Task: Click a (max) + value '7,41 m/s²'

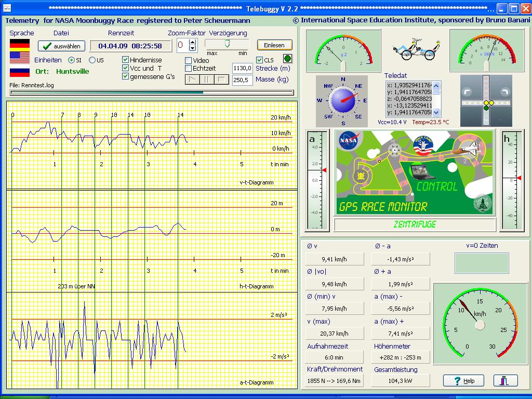Action: pos(401,334)
